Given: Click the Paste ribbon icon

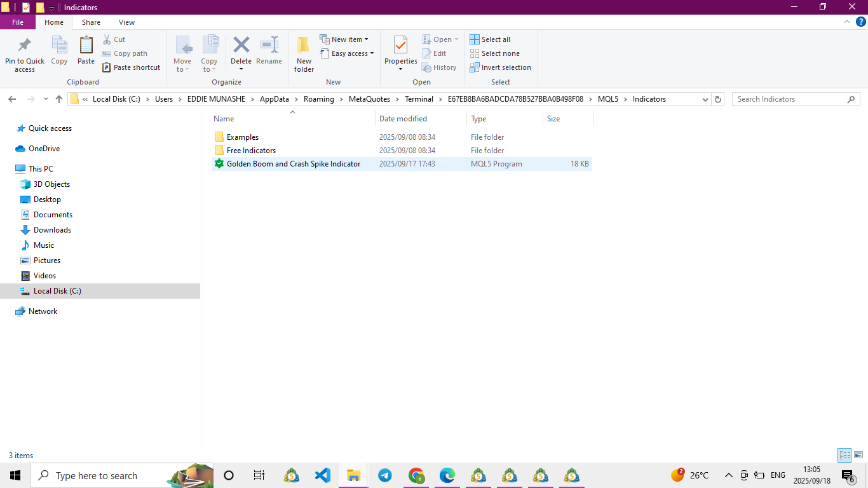Looking at the screenshot, I should point(86,51).
